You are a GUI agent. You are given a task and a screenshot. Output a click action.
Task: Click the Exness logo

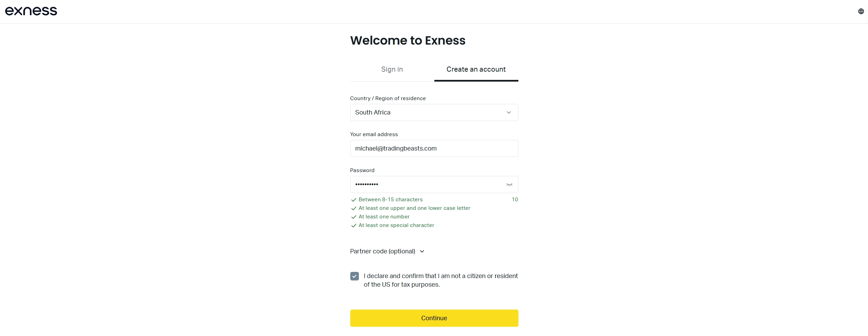point(31,11)
